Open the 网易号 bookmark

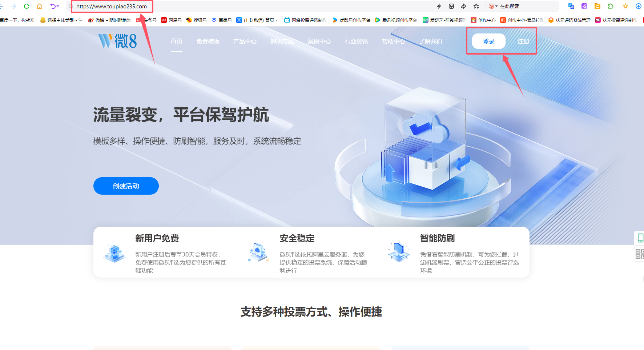[x=172, y=20]
